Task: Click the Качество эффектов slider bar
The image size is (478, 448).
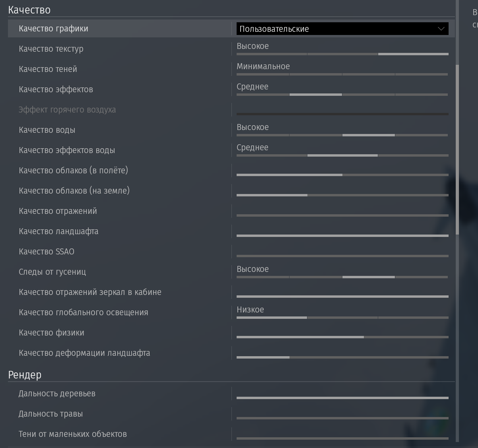Action: (342, 94)
